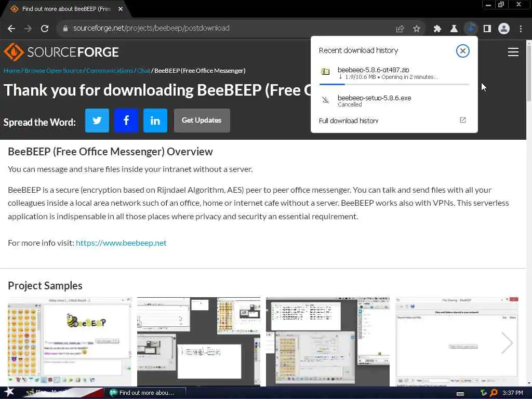Bookmark this page with the star icon
Image resolution: width=532 pixels, height=399 pixels.
point(417,29)
